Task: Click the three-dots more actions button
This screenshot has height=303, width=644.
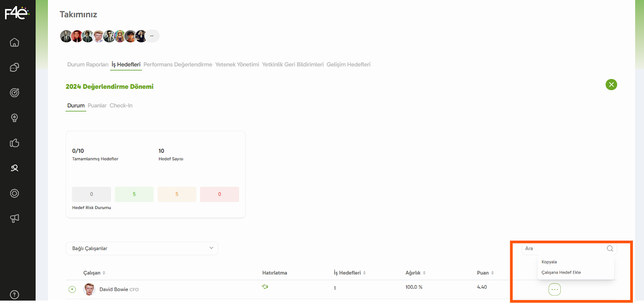Action: [555, 289]
